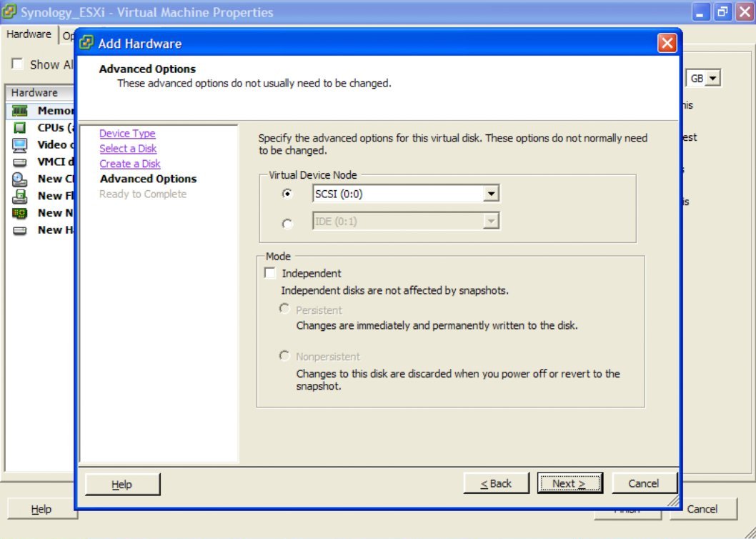Close the Add Hardware dialog
This screenshot has height=539, width=756.
click(667, 44)
